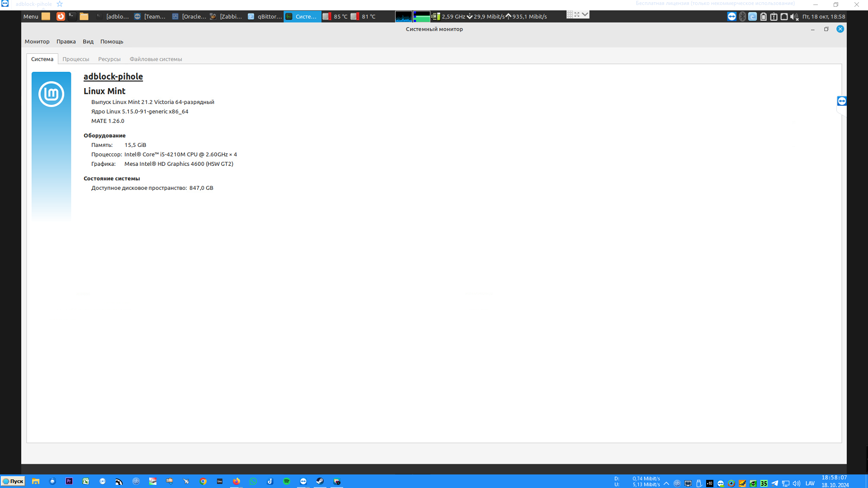Click the 29,9 Mibit/s download speed indicator
This screenshot has height=488, width=868.
tap(486, 16)
